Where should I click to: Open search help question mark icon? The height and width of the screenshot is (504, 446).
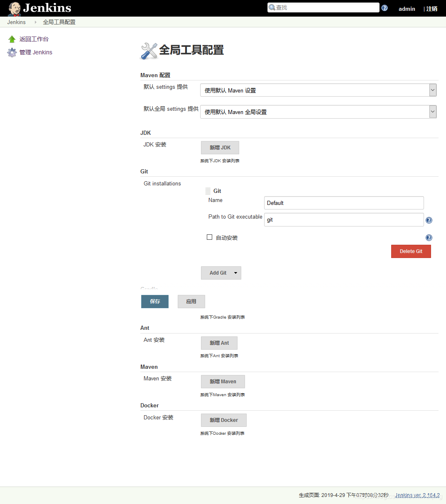[x=385, y=8]
